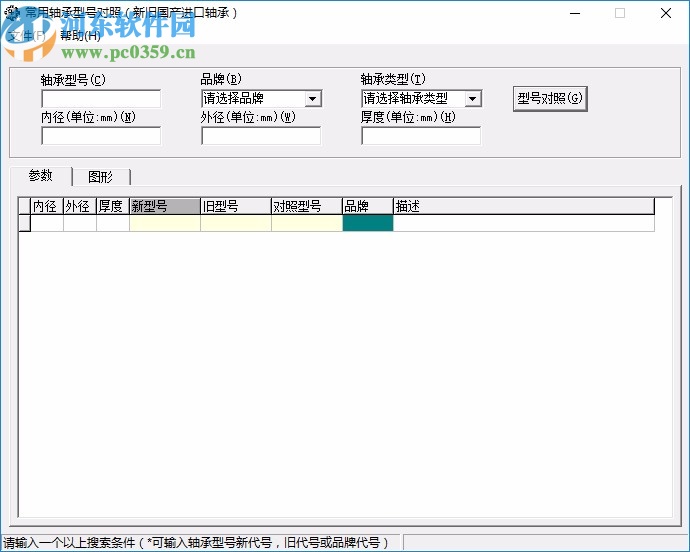The height and width of the screenshot is (552, 690).
Task: Click the 对照型号 column header
Action: [307, 206]
